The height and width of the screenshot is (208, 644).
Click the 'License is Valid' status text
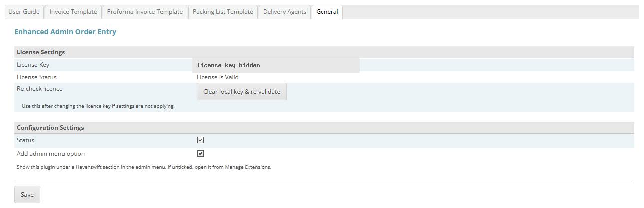(218, 77)
